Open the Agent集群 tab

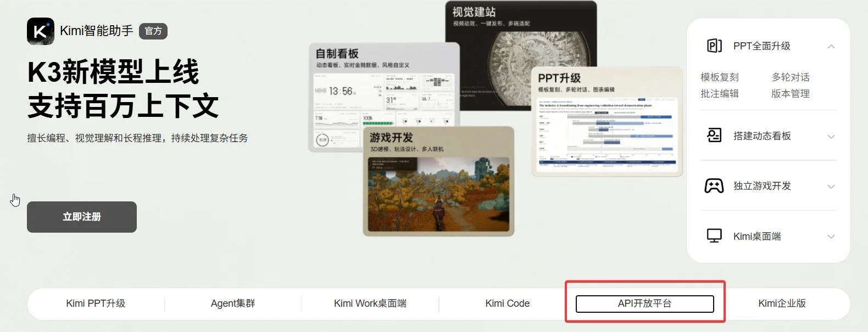(x=233, y=303)
